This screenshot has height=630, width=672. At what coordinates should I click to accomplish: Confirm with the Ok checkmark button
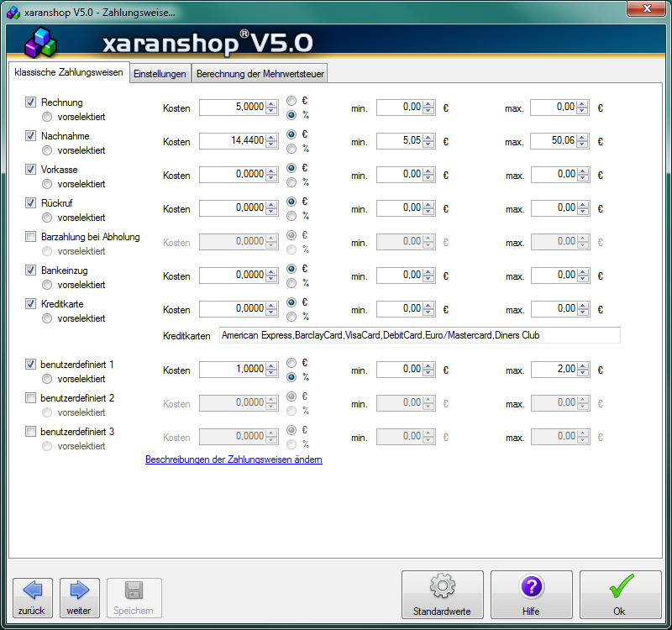(621, 595)
